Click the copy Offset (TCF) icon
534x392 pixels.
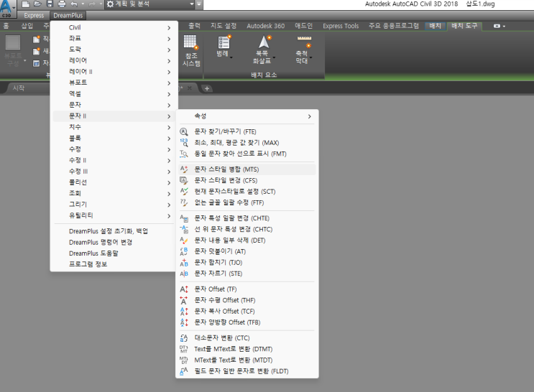point(184,311)
